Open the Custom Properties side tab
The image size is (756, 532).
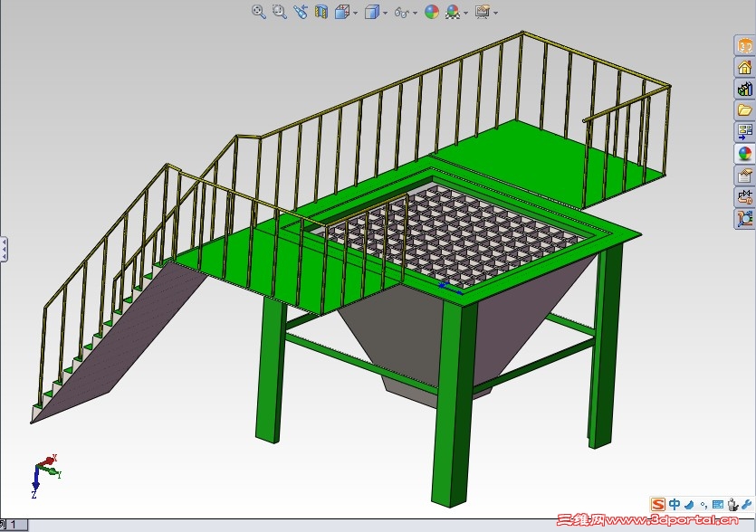[745, 176]
